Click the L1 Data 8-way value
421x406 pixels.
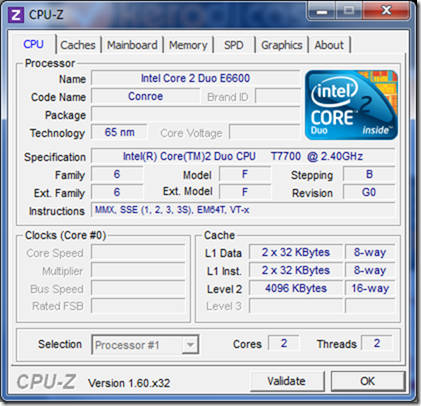[x=370, y=252]
